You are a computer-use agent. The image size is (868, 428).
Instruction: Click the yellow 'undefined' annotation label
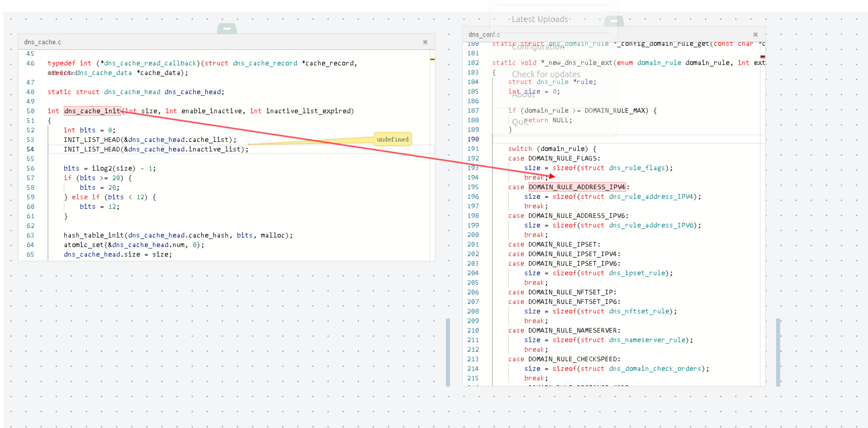[x=392, y=139]
